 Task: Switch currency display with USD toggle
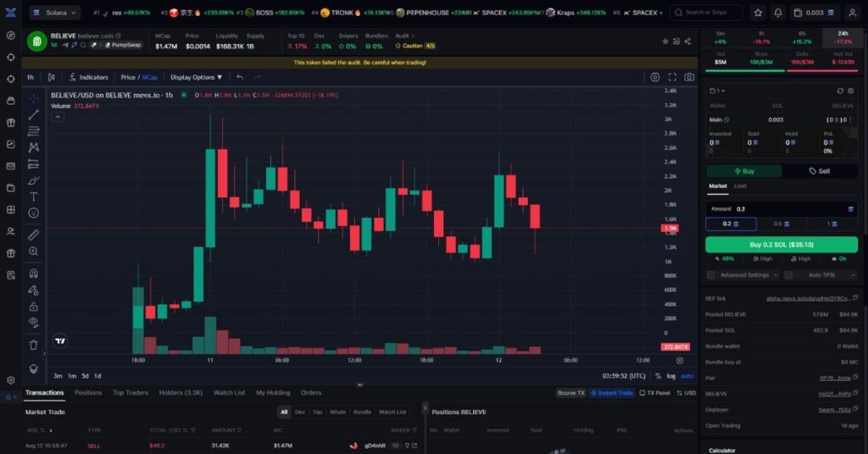[x=686, y=393]
